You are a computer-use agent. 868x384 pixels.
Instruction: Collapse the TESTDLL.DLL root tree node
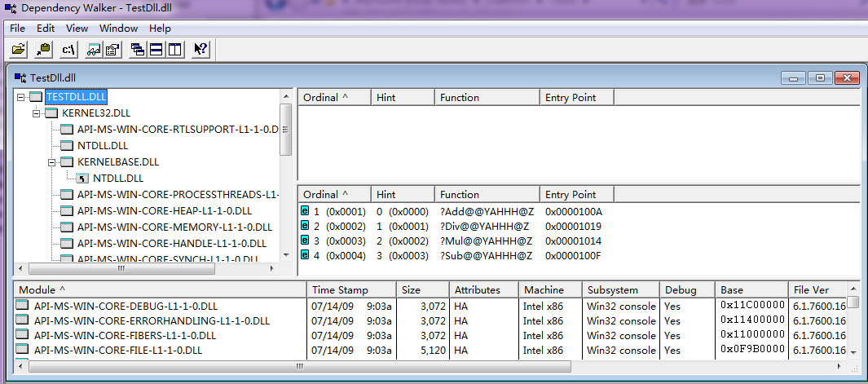[x=21, y=97]
